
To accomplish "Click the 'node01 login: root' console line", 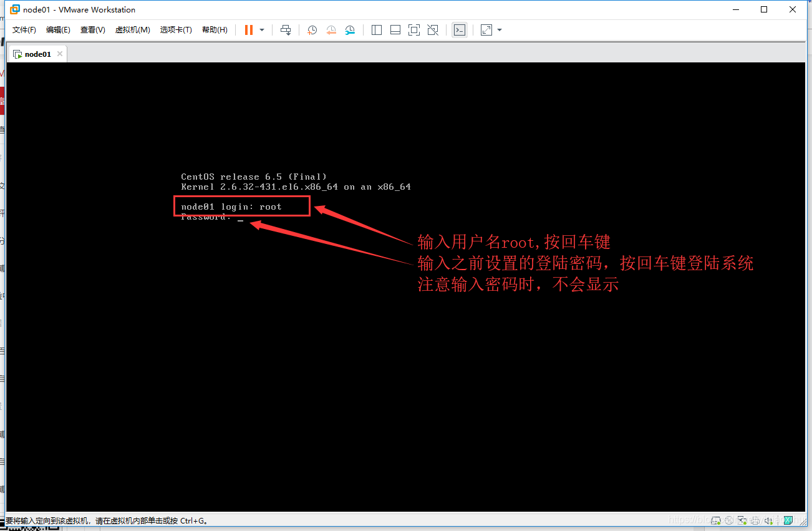I will pyautogui.click(x=231, y=207).
